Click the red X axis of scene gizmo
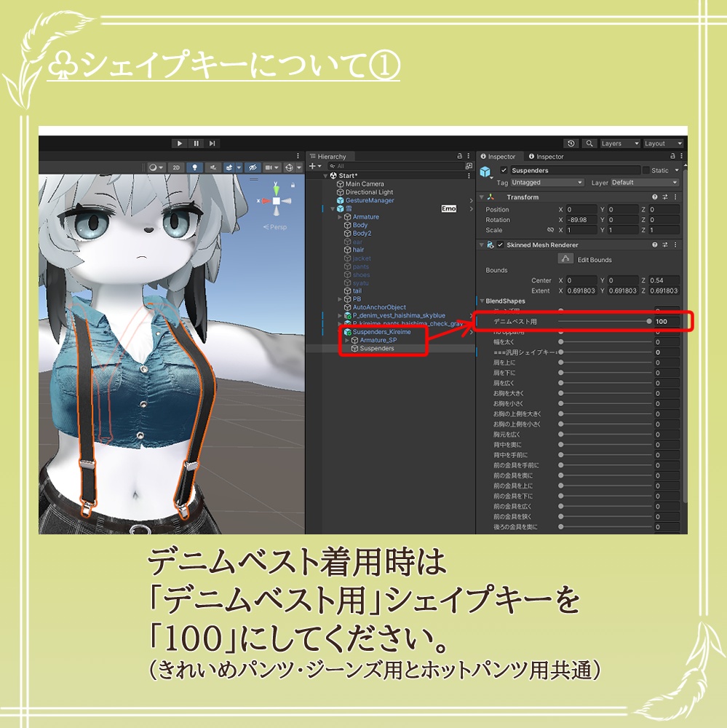This screenshot has width=727, height=728. [265, 201]
